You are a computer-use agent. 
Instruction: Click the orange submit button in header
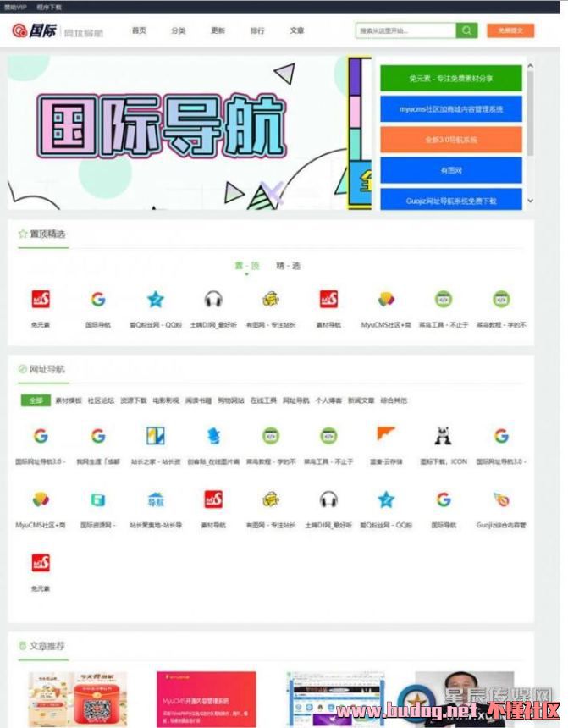coord(510,30)
